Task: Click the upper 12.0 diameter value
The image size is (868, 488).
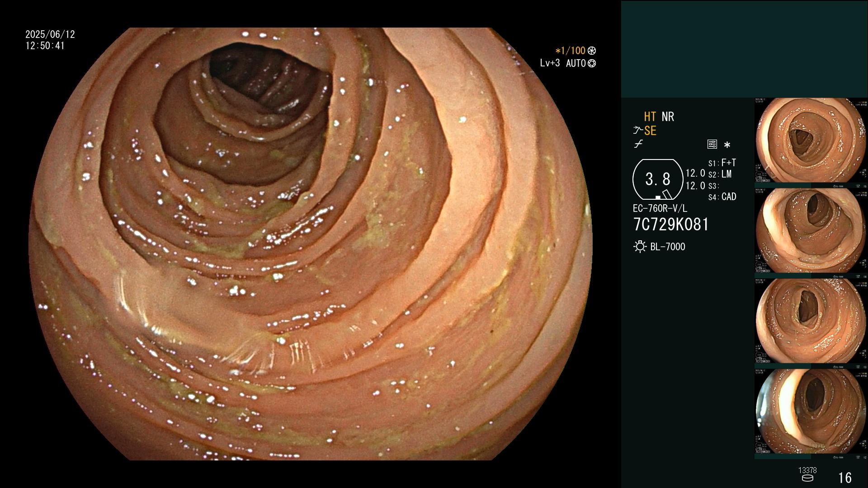Action: [x=695, y=174]
